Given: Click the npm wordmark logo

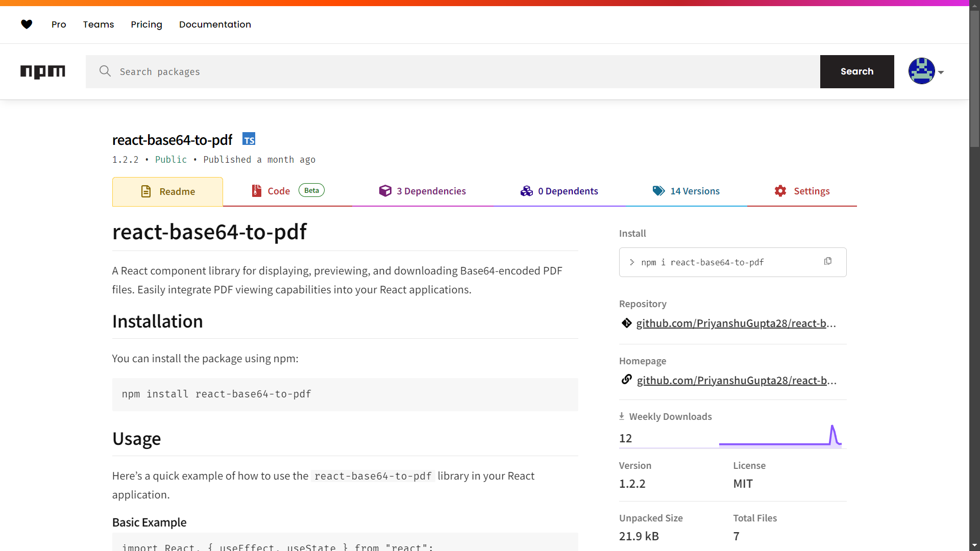Looking at the screenshot, I should pyautogui.click(x=43, y=71).
